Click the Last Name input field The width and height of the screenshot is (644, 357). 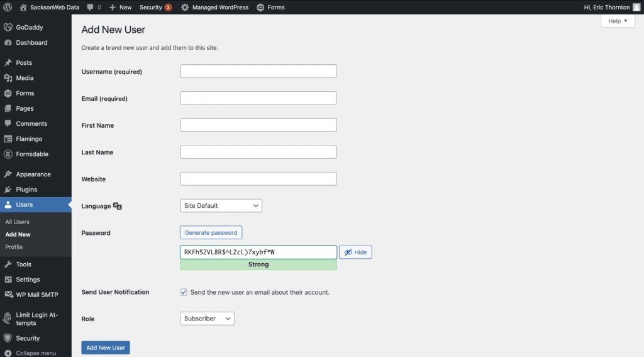coord(258,152)
